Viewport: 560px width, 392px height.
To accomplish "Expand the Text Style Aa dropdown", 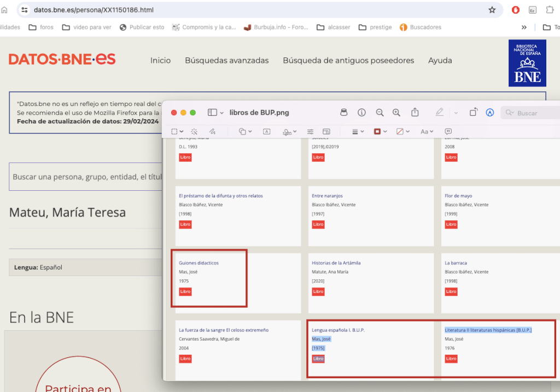I will 427,132.
